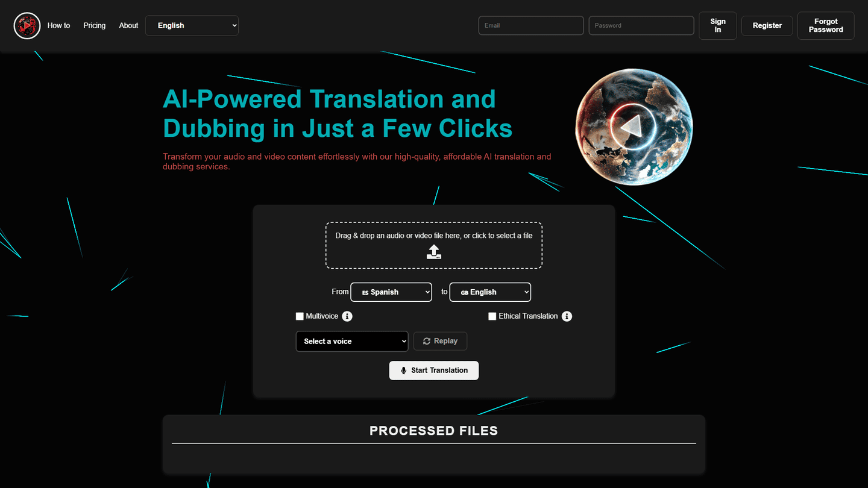Expand the From Spanish language dropdown
This screenshot has width=868, height=488.
coord(391,292)
